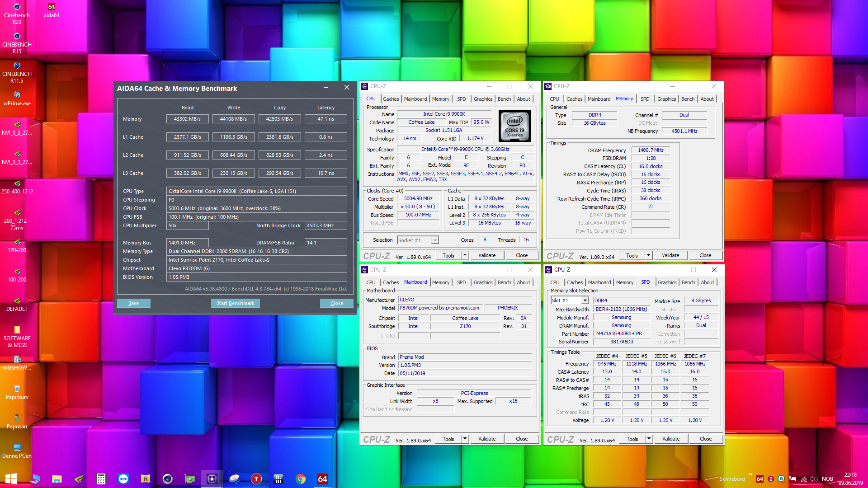Open TeamViewer from the taskbar

coord(123,479)
